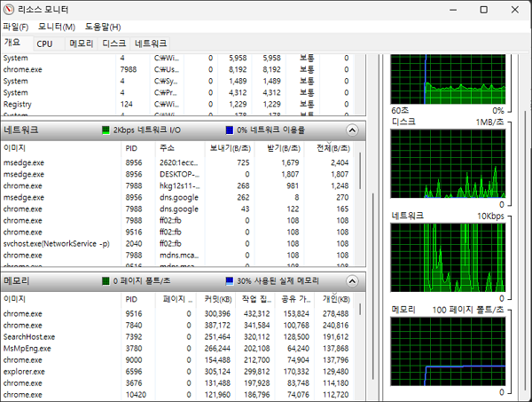Select the SearchHost.exe memory row
The width and height of the screenshot is (532, 402).
click(x=178, y=337)
